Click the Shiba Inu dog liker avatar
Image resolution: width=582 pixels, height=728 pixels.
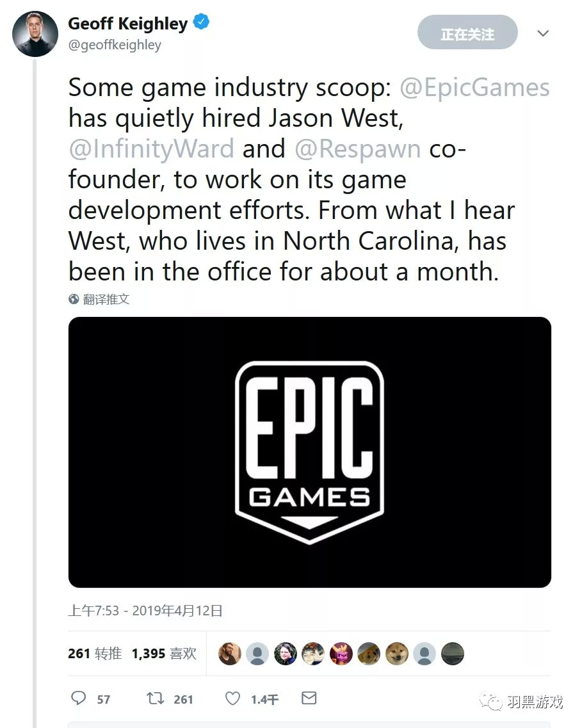(396, 653)
